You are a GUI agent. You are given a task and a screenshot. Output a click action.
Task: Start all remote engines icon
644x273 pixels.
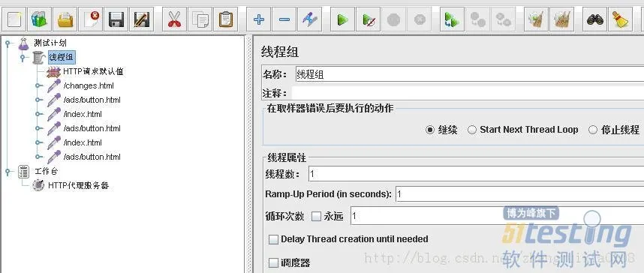click(452, 19)
